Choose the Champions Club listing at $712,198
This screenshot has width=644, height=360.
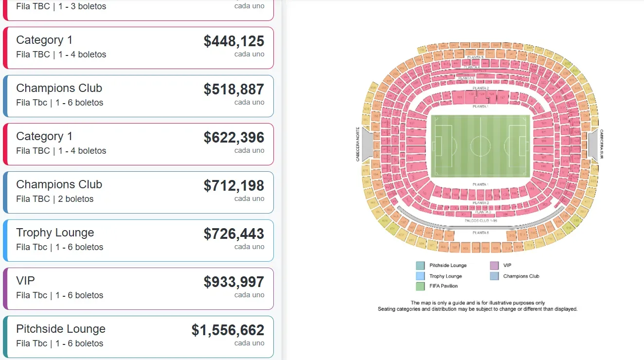pos(139,192)
